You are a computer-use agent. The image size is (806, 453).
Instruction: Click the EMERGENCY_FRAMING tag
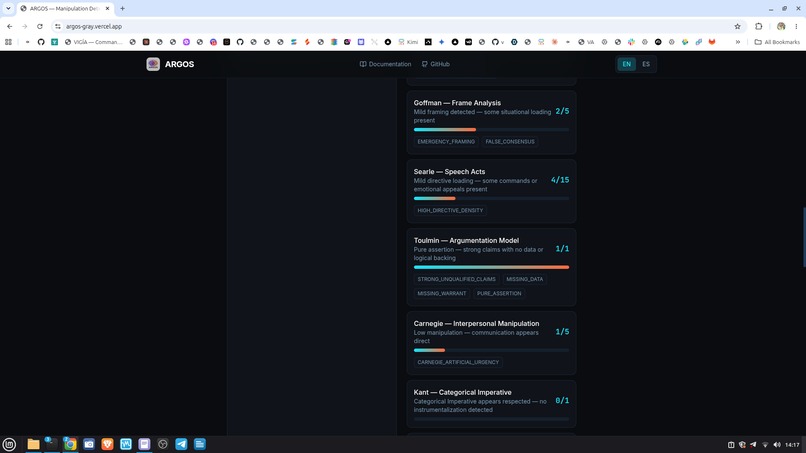coord(446,141)
